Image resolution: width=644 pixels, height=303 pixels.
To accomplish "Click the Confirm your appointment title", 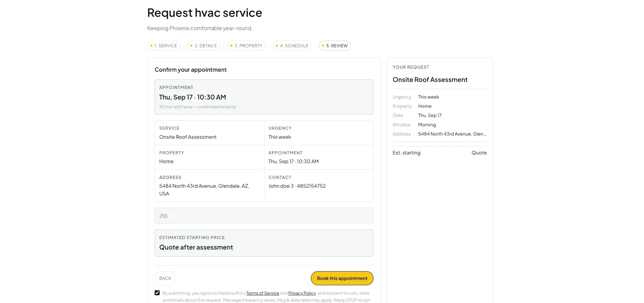I will pos(191,70).
